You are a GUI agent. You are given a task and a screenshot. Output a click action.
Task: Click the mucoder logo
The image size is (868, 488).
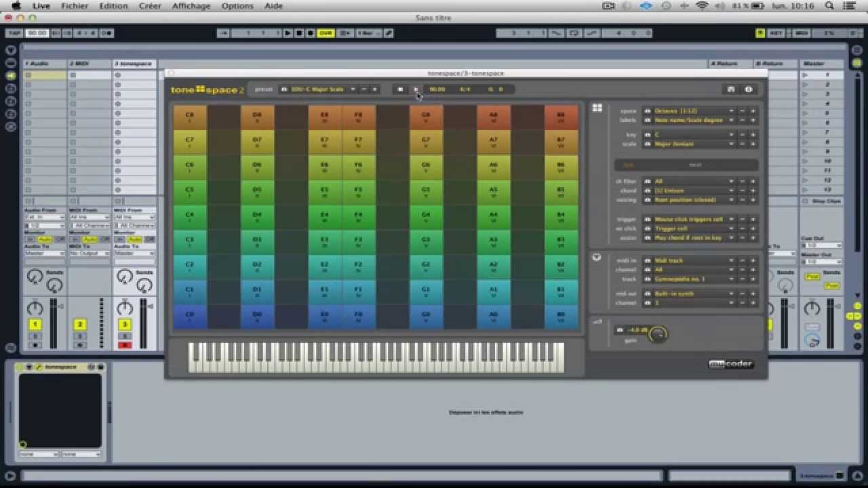[x=730, y=364]
